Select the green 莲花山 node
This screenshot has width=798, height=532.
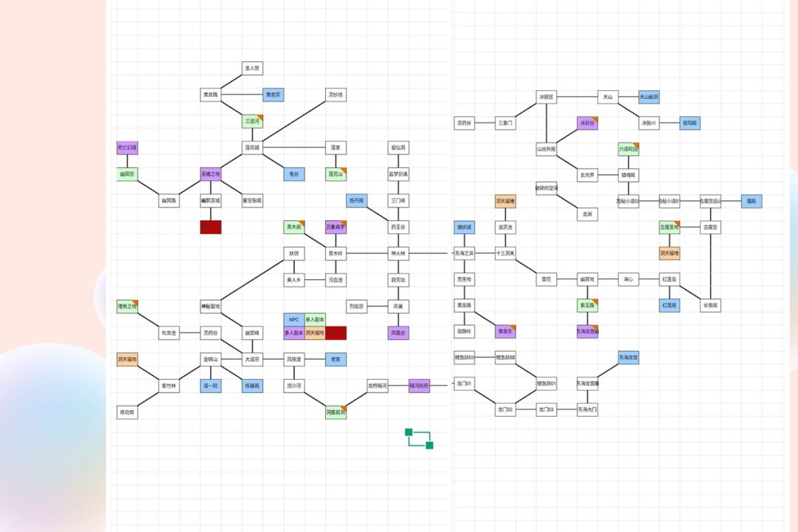pyautogui.click(x=335, y=174)
